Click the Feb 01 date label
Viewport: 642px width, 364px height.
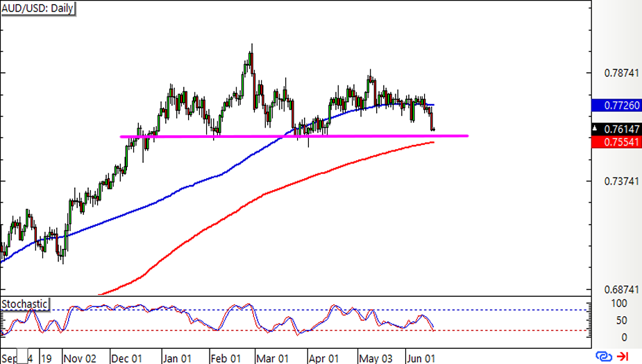pos(226,358)
